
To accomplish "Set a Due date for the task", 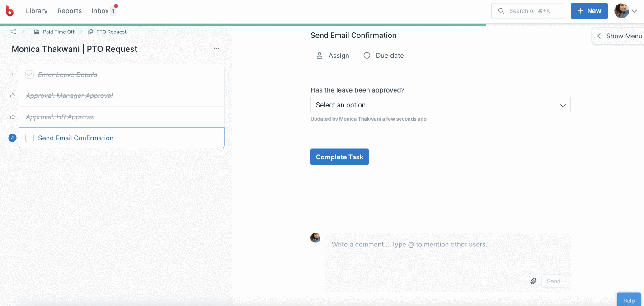I will pyautogui.click(x=384, y=56).
